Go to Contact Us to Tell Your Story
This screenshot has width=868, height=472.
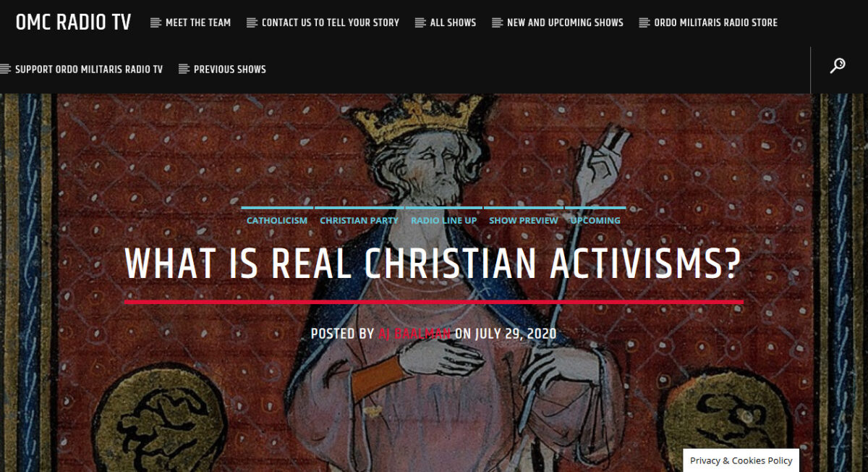pos(331,22)
